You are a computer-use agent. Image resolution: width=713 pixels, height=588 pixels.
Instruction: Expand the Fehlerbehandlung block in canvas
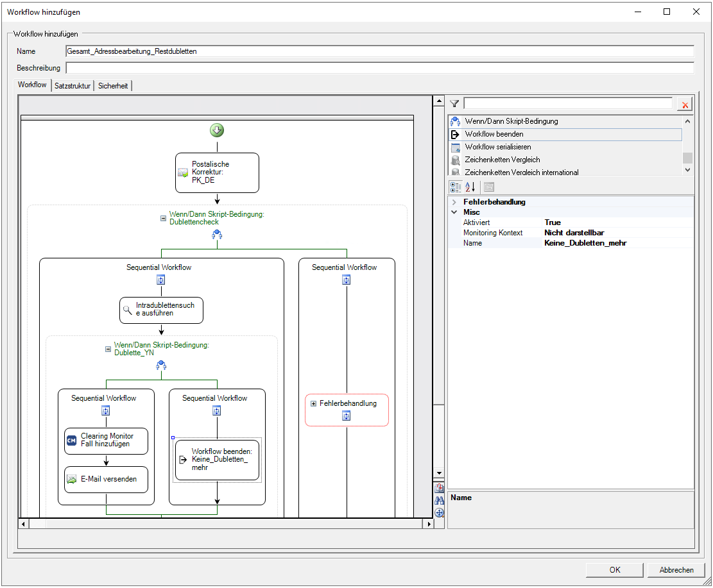pos(313,403)
